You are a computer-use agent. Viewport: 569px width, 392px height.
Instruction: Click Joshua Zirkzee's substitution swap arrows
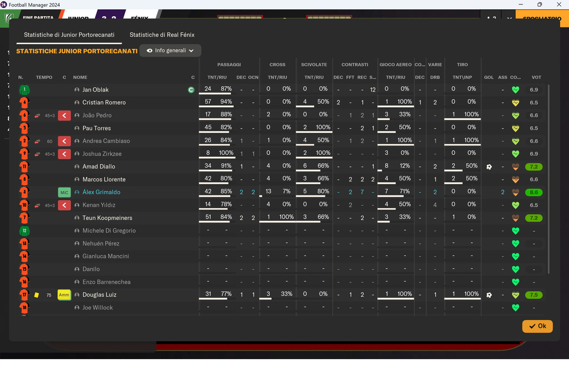coord(37,154)
